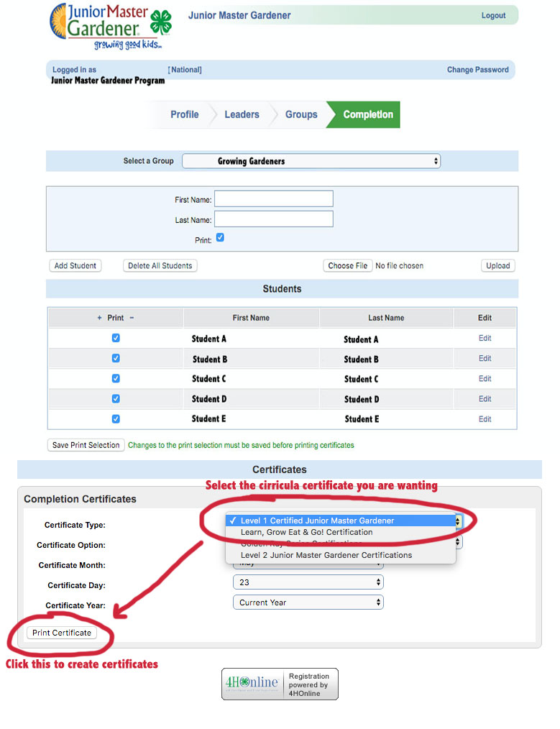
Task: Click into the First Name text field
Action: click(x=273, y=199)
